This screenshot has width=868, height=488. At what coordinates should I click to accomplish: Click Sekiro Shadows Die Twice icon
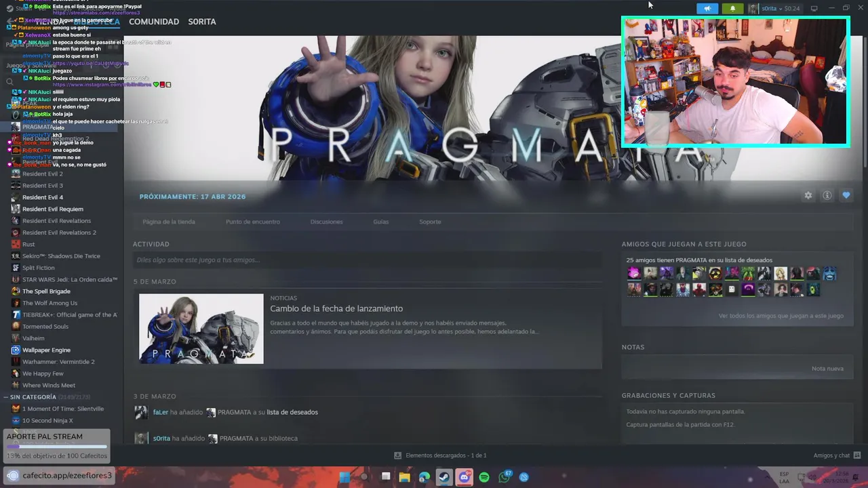pos(16,256)
